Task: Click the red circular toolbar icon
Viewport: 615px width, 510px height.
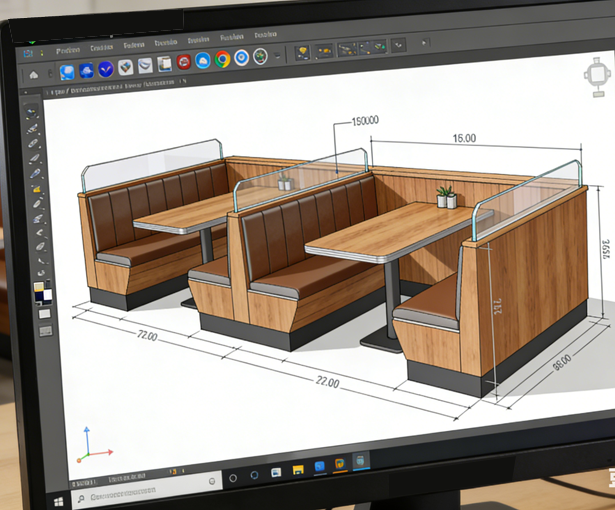Action: (184, 62)
